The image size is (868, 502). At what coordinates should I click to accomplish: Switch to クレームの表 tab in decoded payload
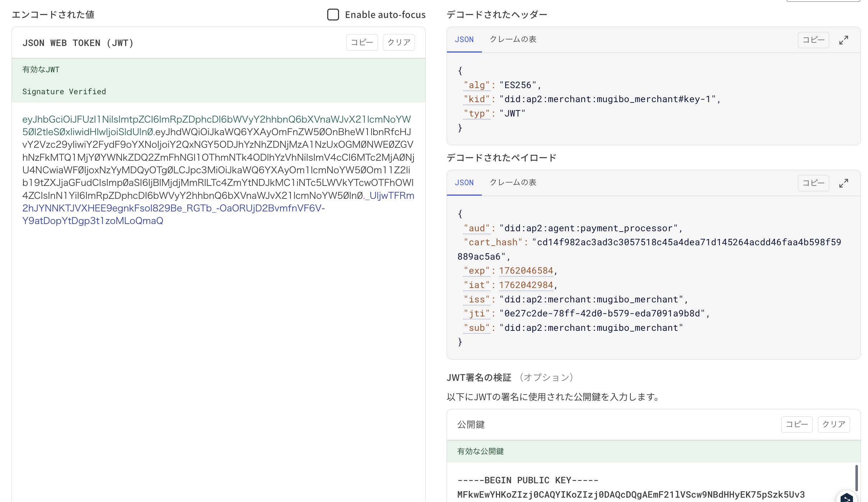(513, 183)
